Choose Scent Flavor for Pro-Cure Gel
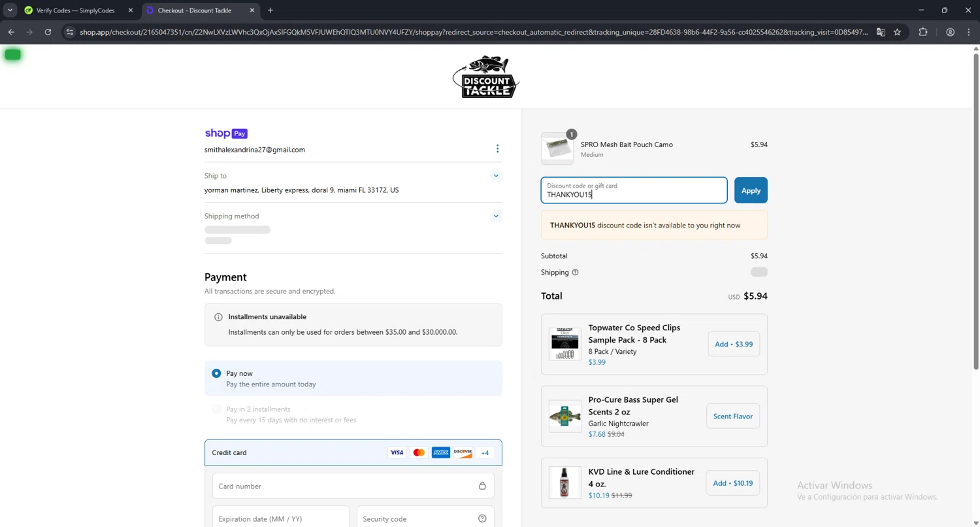Viewport: 980px width, 527px height. [733, 416]
